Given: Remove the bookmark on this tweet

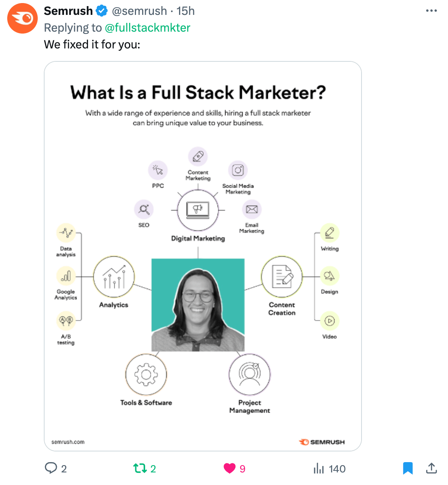Looking at the screenshot, I should [x=408, y=468].
